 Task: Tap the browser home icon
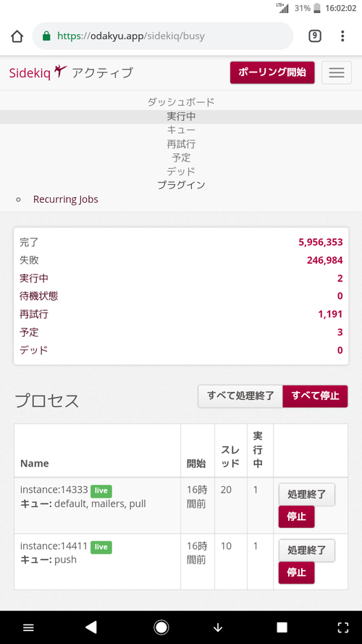(x=17, y=36)
